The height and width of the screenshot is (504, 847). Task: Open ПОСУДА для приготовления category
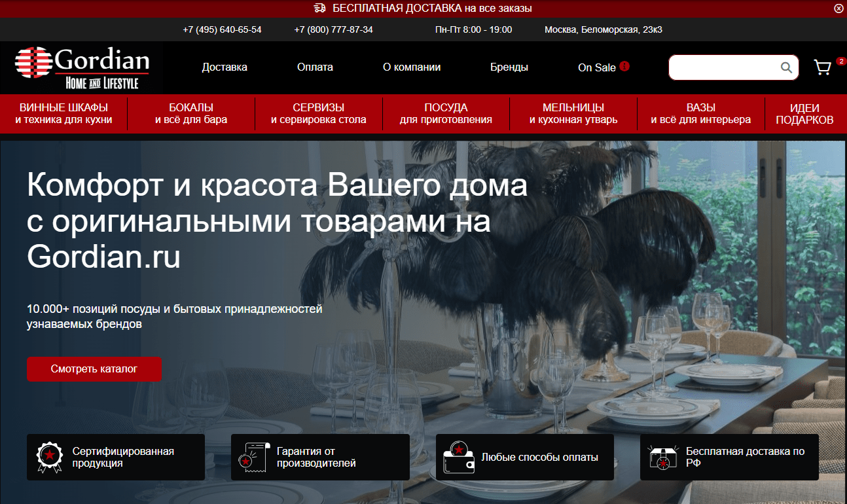[x=446, y=114]
